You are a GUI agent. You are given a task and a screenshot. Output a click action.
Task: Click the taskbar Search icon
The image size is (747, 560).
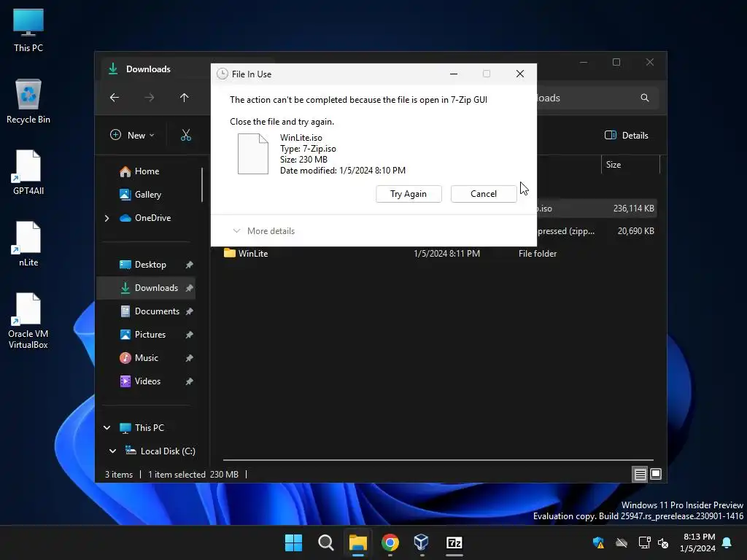click(x=326, y=542)
